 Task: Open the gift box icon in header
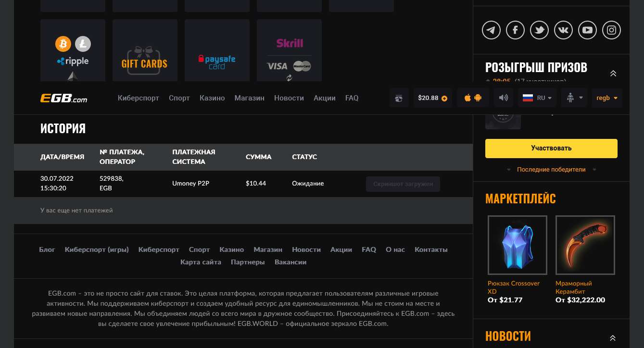(399, 98)
